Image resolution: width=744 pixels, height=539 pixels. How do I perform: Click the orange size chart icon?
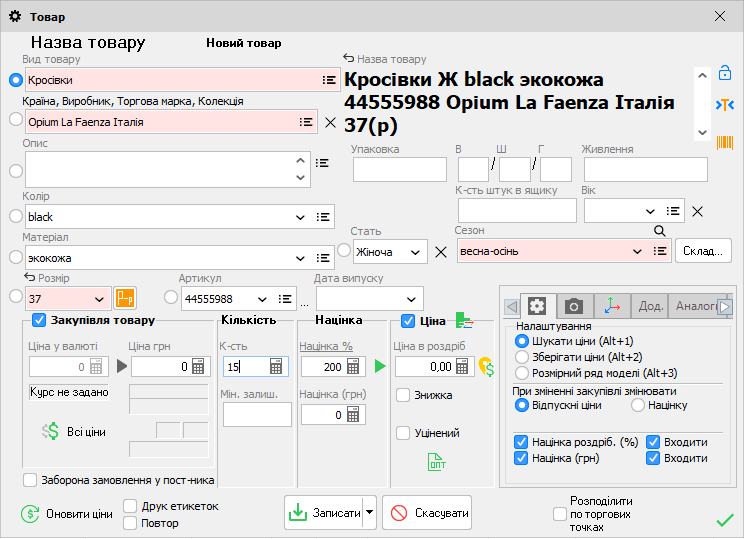click(124, 298)
